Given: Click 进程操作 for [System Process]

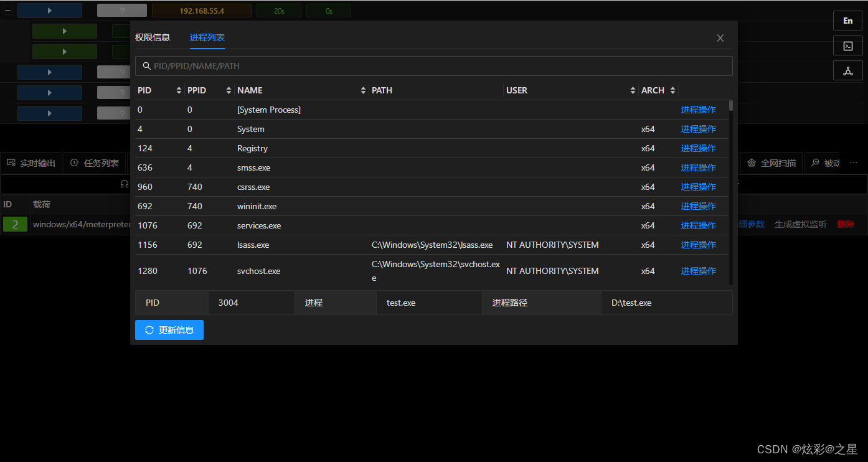Looking at the screenshot, I should pos(698,110).
